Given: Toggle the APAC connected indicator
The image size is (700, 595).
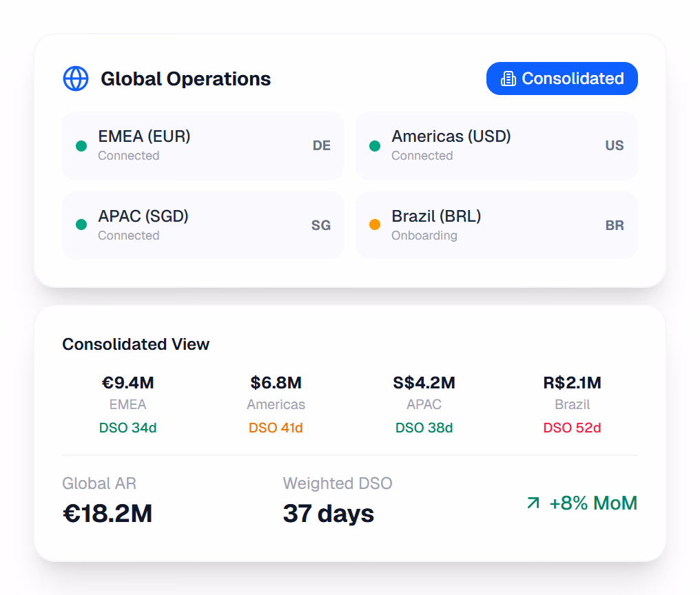Looking at the screenshot, I should tap(81, 225).
